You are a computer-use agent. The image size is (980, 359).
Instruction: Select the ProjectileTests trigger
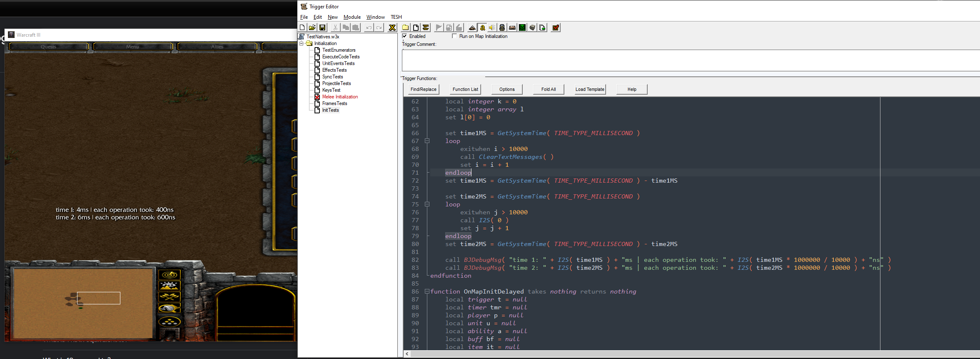point(337,83)
